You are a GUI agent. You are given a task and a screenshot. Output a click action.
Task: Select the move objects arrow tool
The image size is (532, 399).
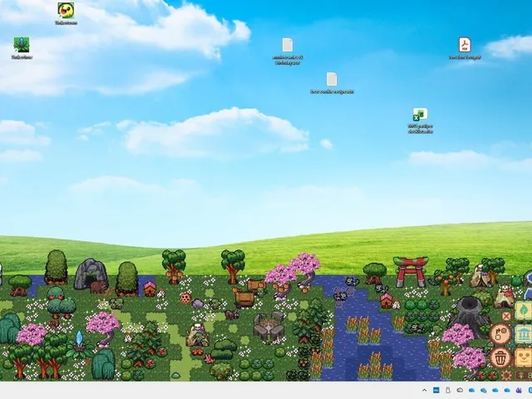(500, 333)
